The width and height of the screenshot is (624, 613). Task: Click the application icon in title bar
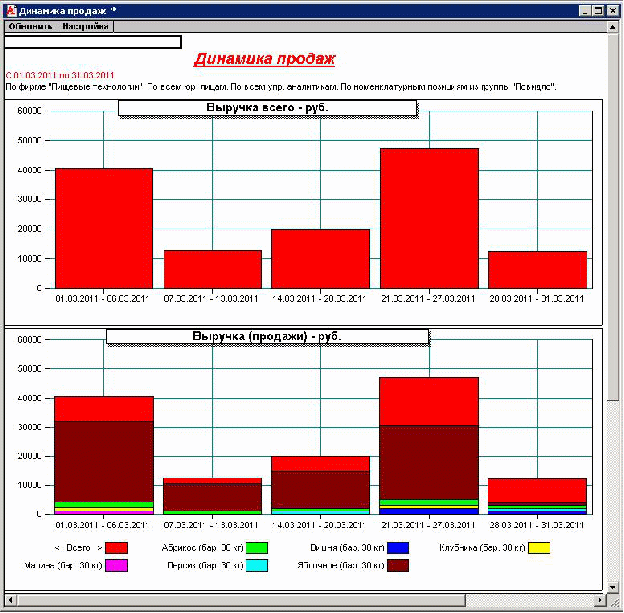(x=12, y=11)
